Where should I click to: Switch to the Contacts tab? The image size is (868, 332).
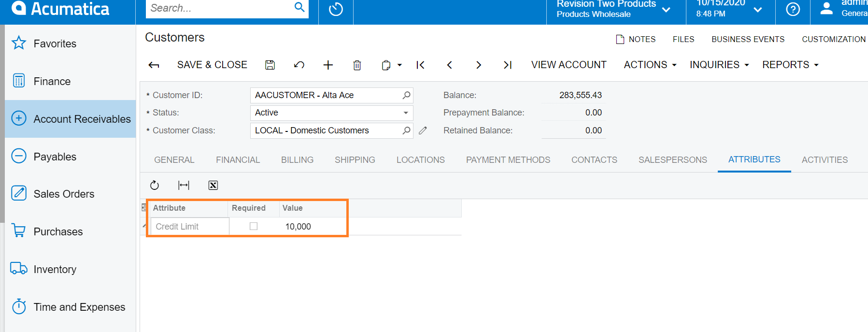point(595,160)
